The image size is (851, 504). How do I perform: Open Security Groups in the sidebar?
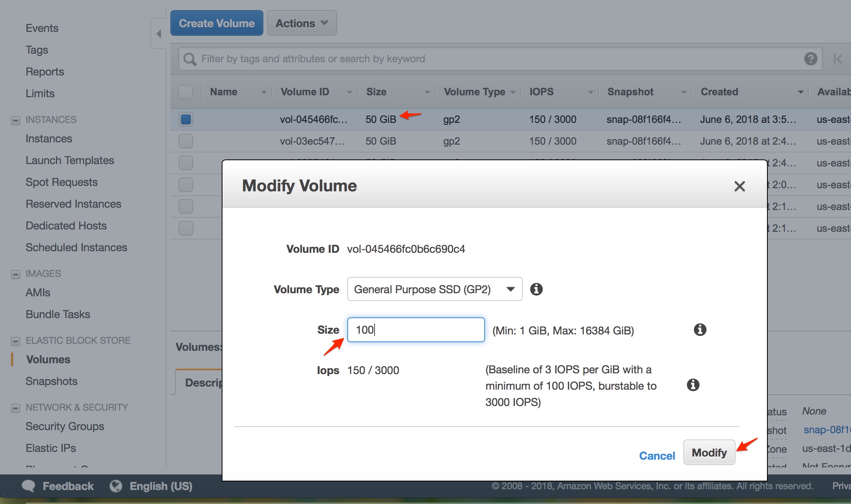[65, 426]
